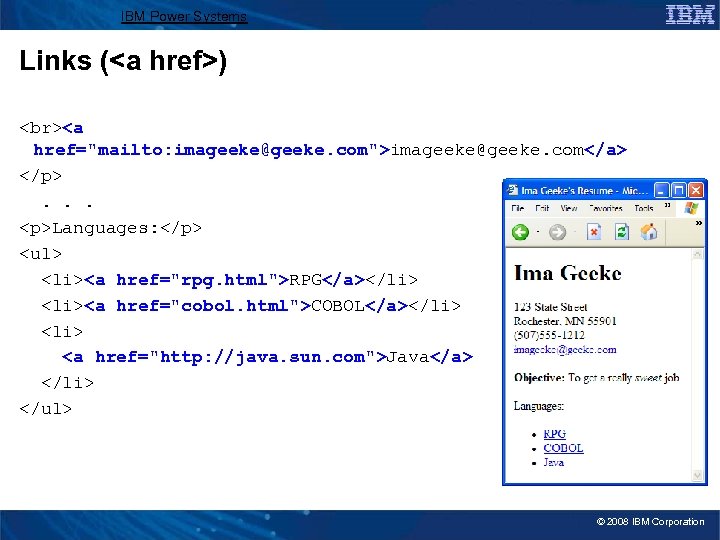The width and height of the screenshot is (720, 540).
Task: Click the 'Objective:' bold label
Action: (x=539, y=377)
